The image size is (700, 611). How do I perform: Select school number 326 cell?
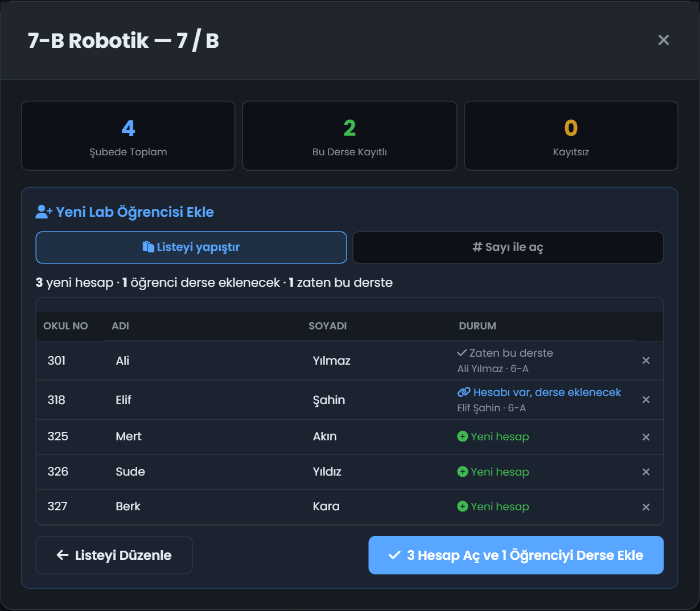pyautogui.click(x=57, y=472)
